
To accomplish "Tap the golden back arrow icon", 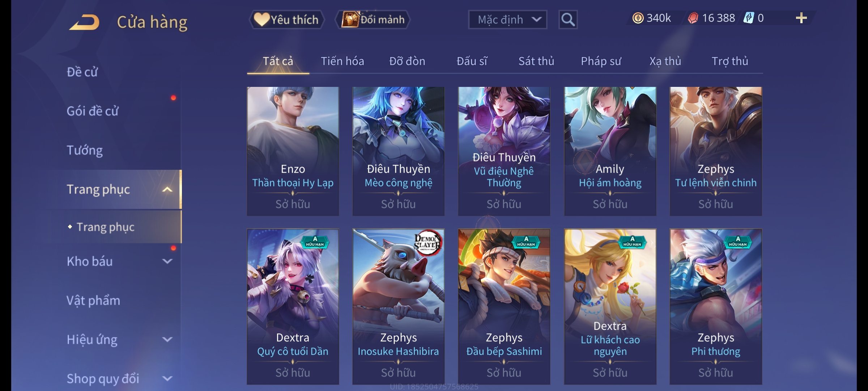I will tap(85, 22).
